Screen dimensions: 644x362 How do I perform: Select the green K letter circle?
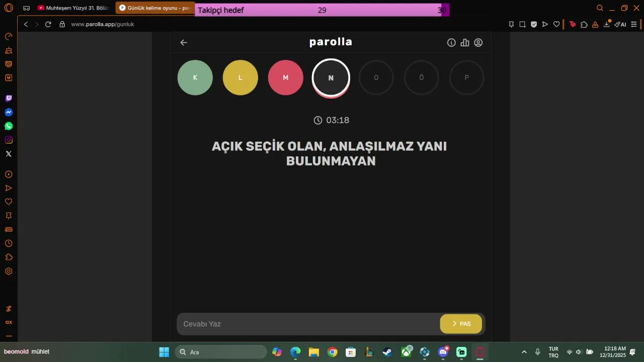point(195,77)
